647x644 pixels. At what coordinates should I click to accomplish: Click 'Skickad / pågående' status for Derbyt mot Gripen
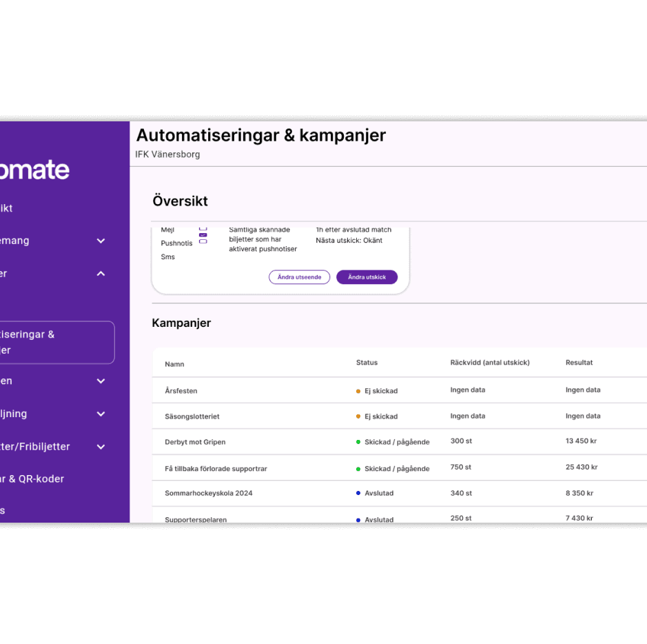click(393, 442)
